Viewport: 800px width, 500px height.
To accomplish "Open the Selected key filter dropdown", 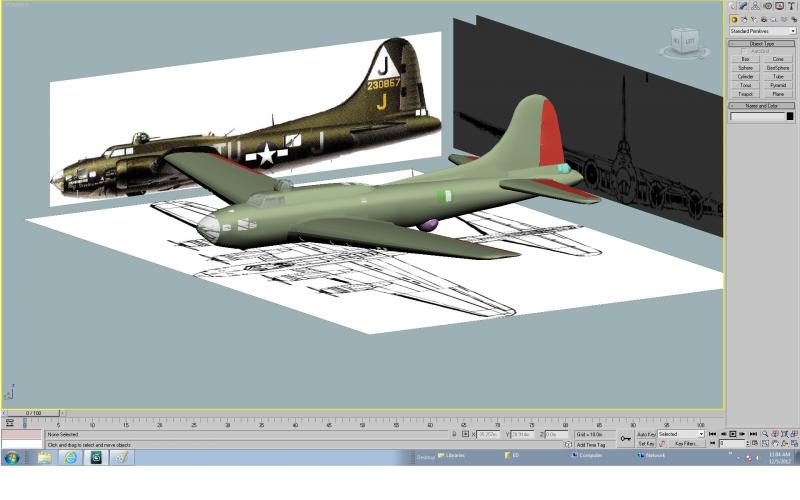I will click(x=681, y=434).
